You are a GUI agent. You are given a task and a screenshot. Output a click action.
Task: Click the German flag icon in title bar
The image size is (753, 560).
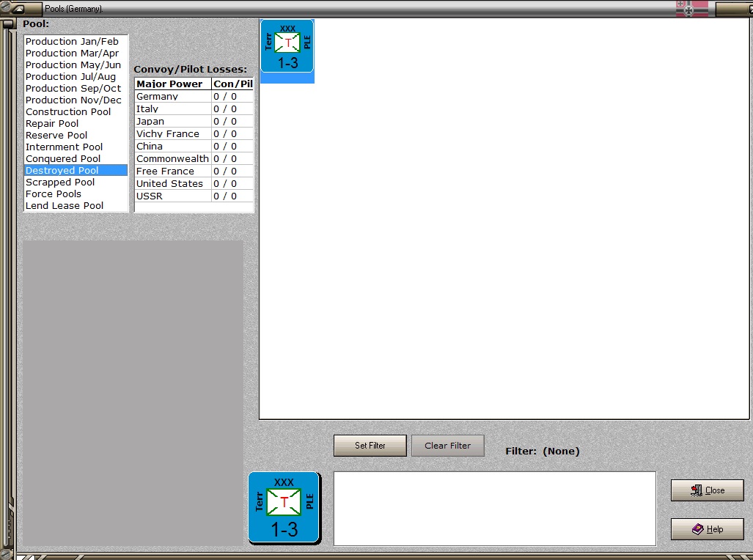tap(691, 8)
